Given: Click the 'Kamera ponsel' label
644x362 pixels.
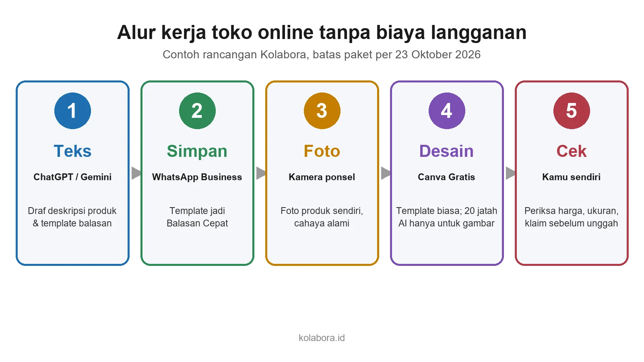Looking at the screenshot, I should [322, 177].
